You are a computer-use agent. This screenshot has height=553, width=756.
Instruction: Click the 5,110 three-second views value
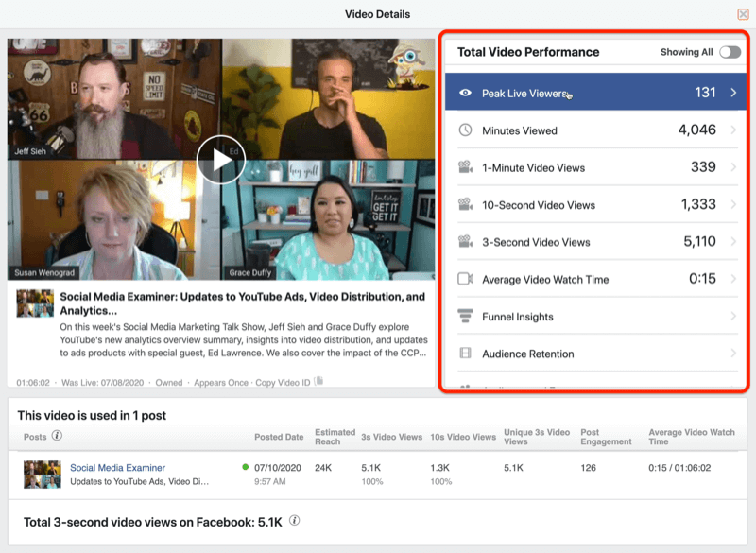699,241
